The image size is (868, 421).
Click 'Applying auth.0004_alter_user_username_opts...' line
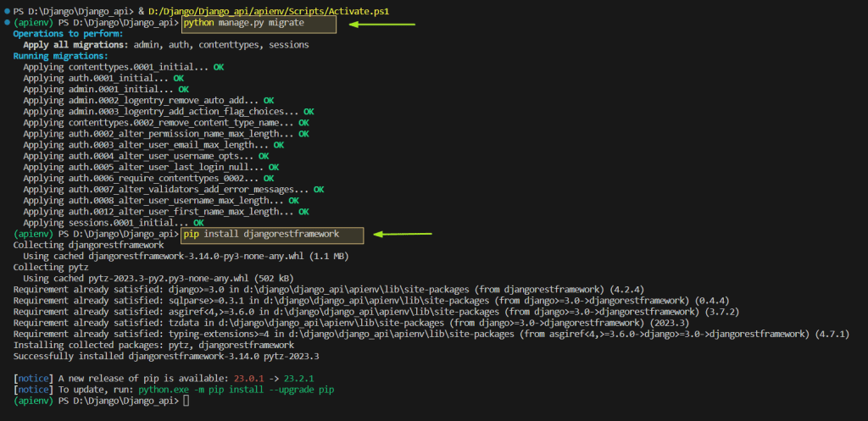[146, 156]
